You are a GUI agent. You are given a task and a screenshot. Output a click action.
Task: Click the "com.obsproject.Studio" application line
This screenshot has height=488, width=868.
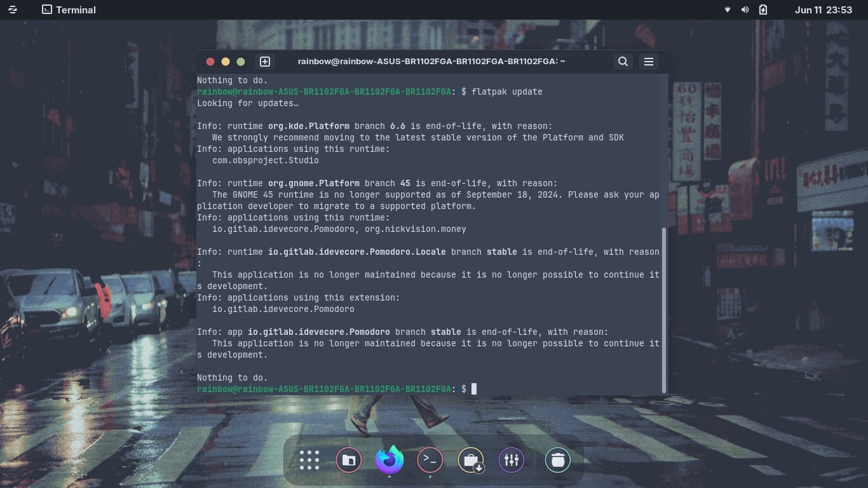[x=266, y=161]
